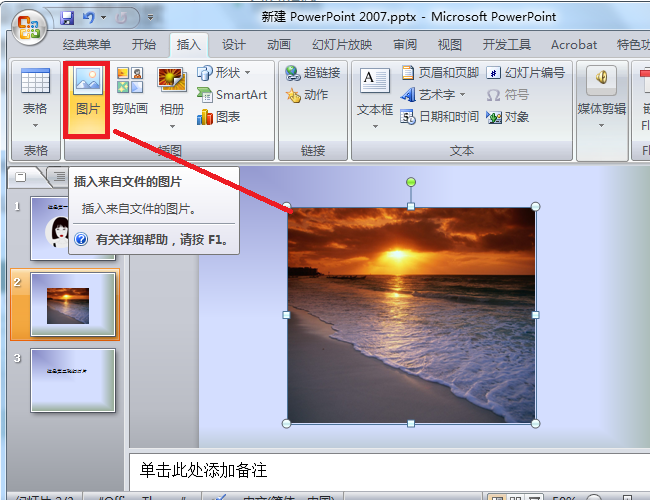Switch to the 动画 ribbon tab
This screenshot has height=500, width=650.
coord(279,45)
